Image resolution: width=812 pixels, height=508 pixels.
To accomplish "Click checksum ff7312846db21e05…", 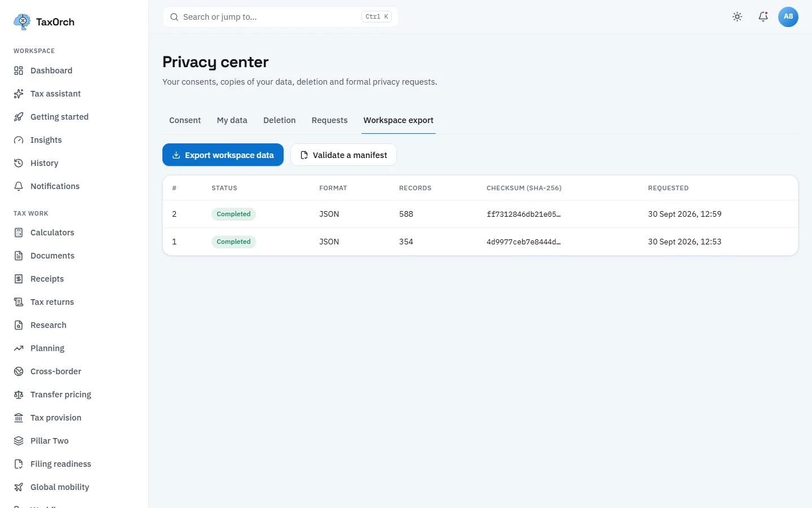I will tap(524, 214).
